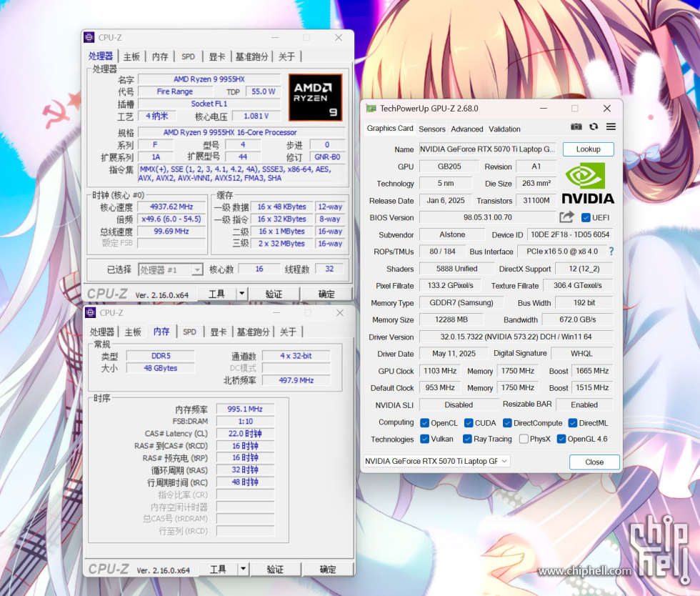The width and height of the screenshot is (700, 596).
Task: Click AMD Ryzen 9 logo in CPU-Z
Action: (316, 97)
